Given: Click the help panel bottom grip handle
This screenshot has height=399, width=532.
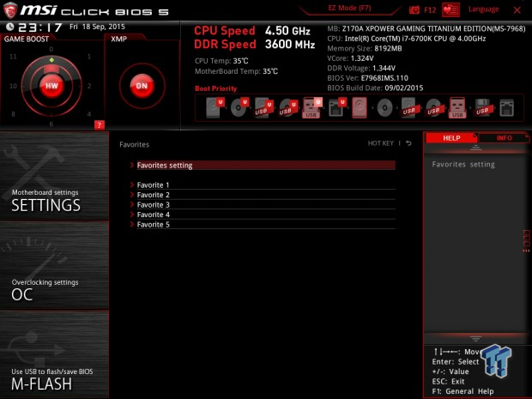Looking at the screenshot, I should coord(475,338).
